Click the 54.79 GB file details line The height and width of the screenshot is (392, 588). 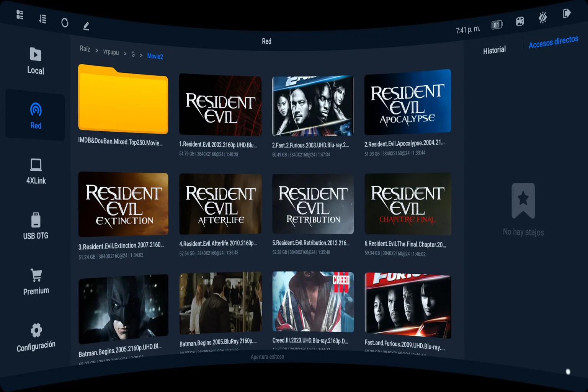click(x=209, y=154)
